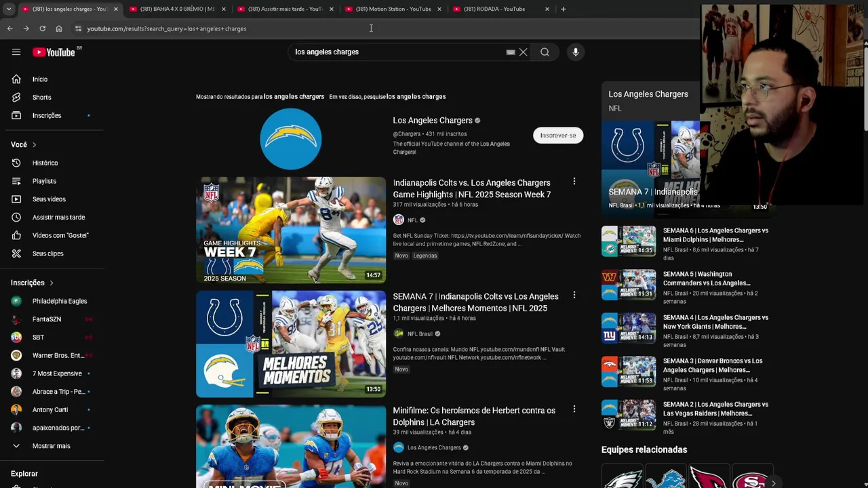
Task: Open the Antony Curti subscription
Action: (51, 409)
